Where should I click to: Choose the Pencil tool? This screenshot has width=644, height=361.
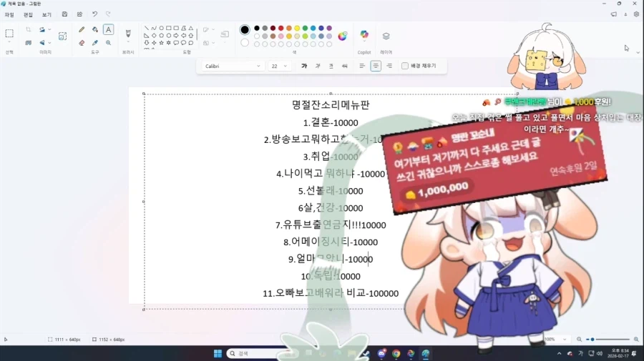[82, 29]
